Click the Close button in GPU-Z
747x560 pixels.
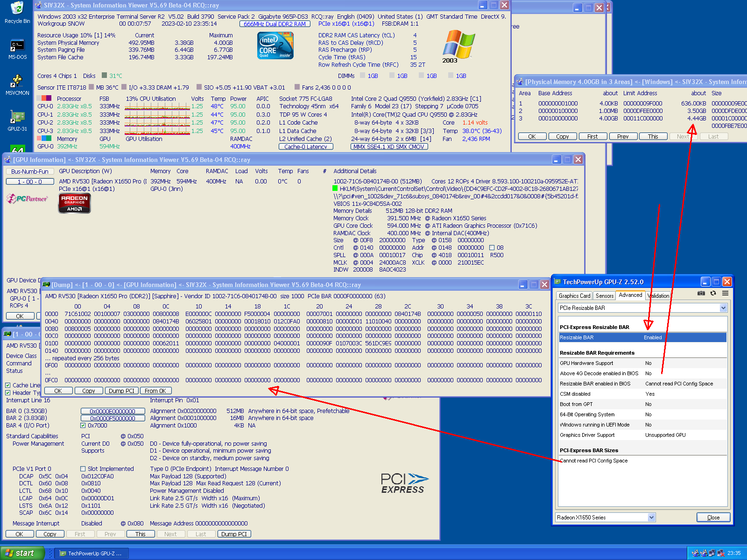pos(713,518)
